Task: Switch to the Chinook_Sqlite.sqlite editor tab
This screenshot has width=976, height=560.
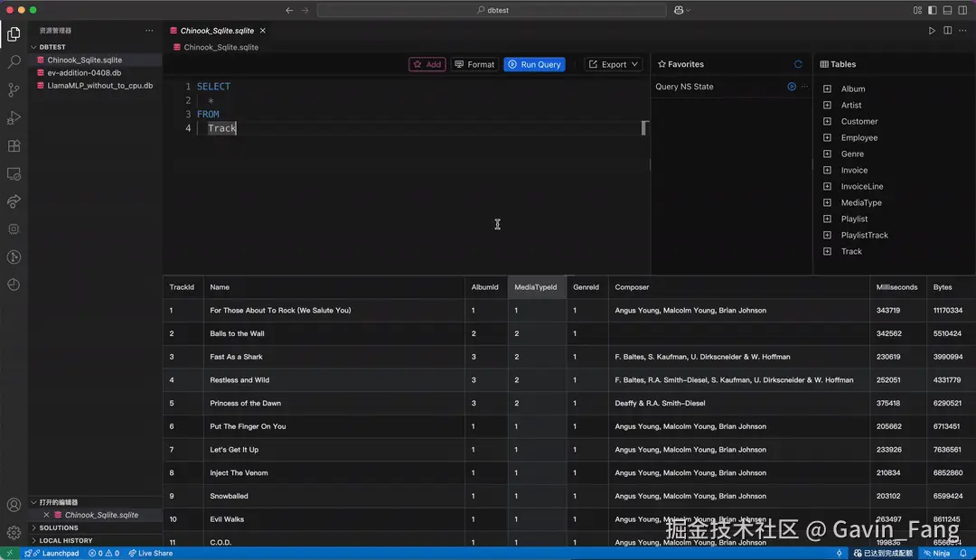Action: tap(217, 31)
